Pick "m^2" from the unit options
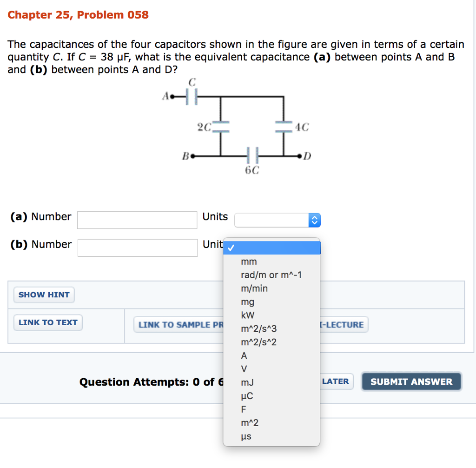 [x=251, y=423]
